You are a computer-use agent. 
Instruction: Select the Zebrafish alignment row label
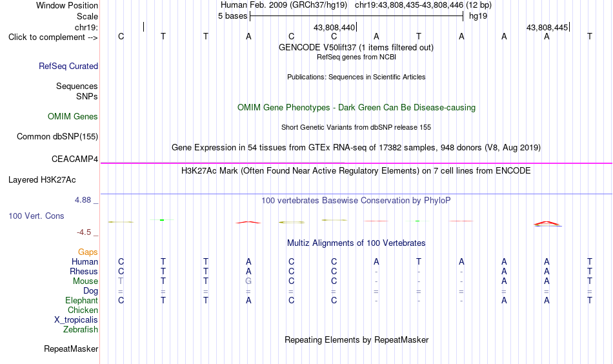(81, 329)
